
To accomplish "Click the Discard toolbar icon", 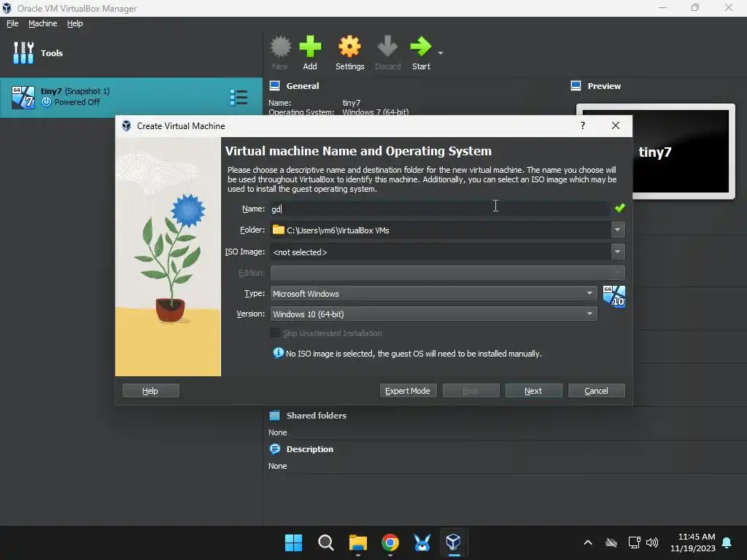I will tap(387, 47).
